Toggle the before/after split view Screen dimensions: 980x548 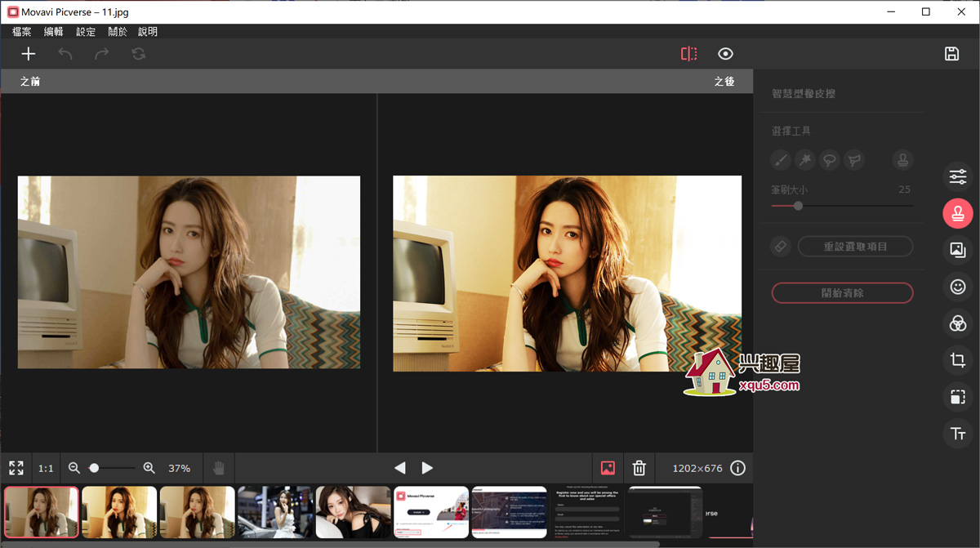click(689, 54)
